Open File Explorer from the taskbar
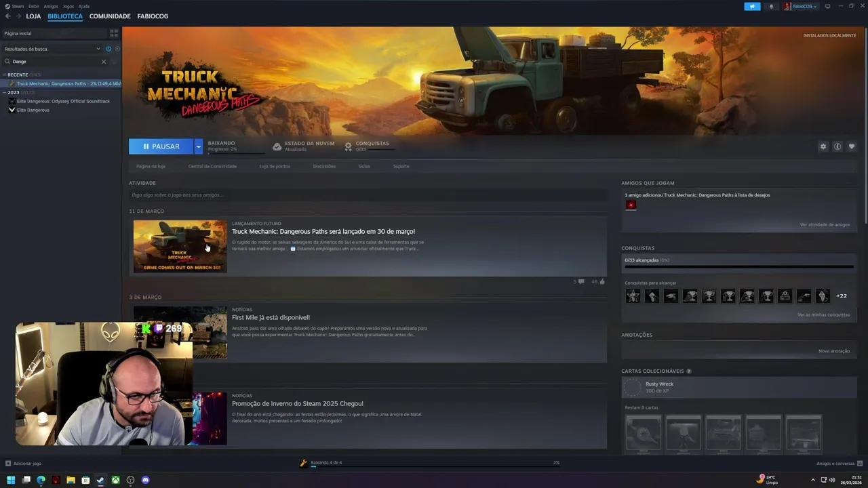 71,480
